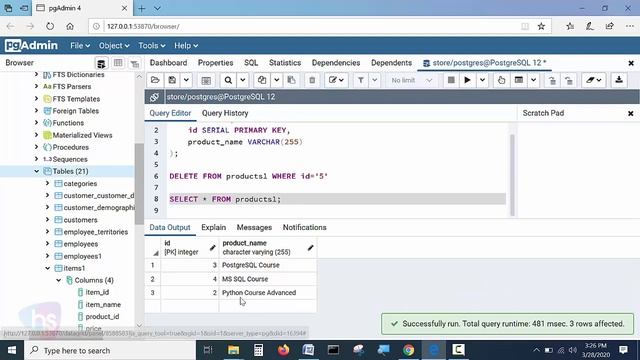This screenshot has height=360, width=640.
Task: Click the Explain hand icon
Action: pos(501,80)
